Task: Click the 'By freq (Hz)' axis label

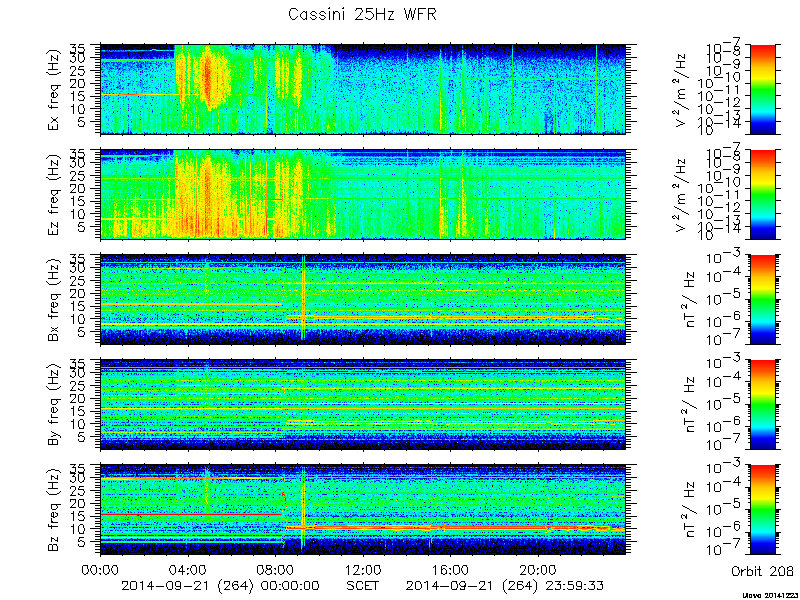Action: click(x=54, y=405)
